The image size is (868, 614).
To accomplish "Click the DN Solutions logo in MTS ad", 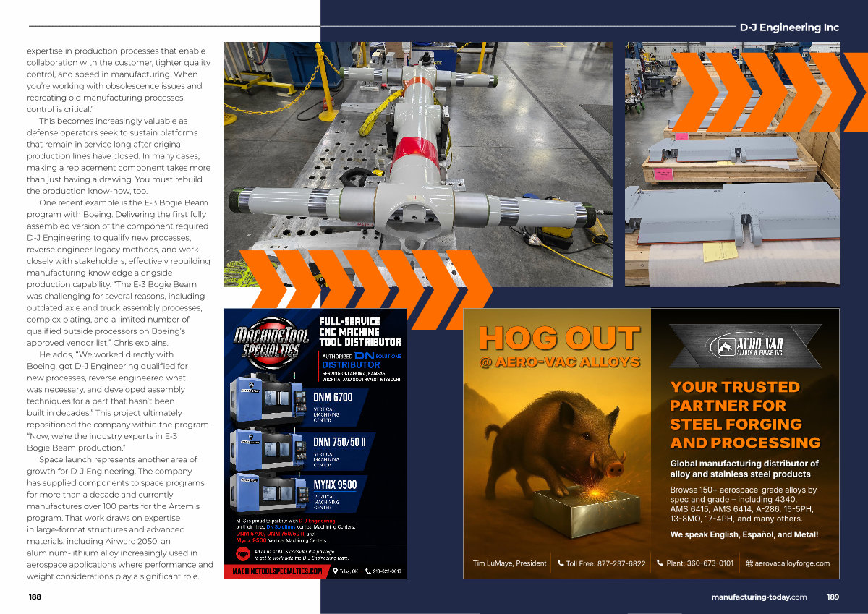I will point(377,357).
